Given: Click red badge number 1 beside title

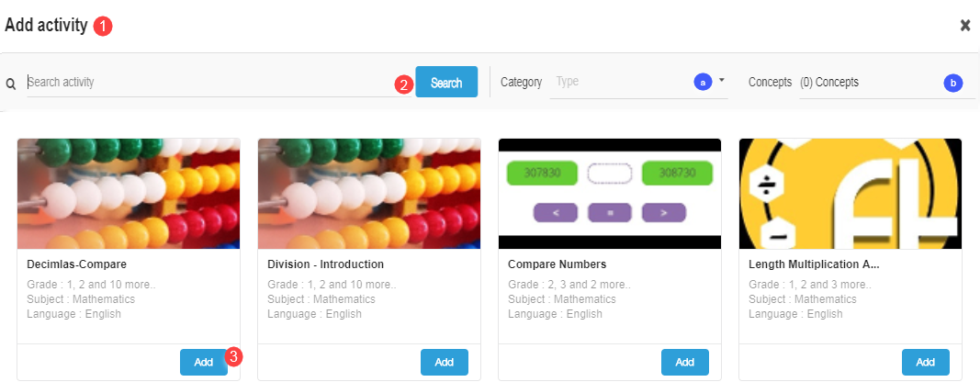Looking at the screenshot, I should (103, 27).
